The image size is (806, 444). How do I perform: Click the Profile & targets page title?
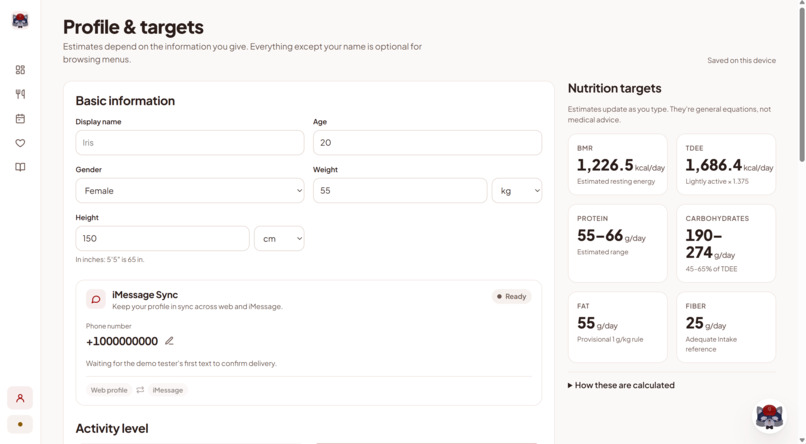click(x=133, y=27)
